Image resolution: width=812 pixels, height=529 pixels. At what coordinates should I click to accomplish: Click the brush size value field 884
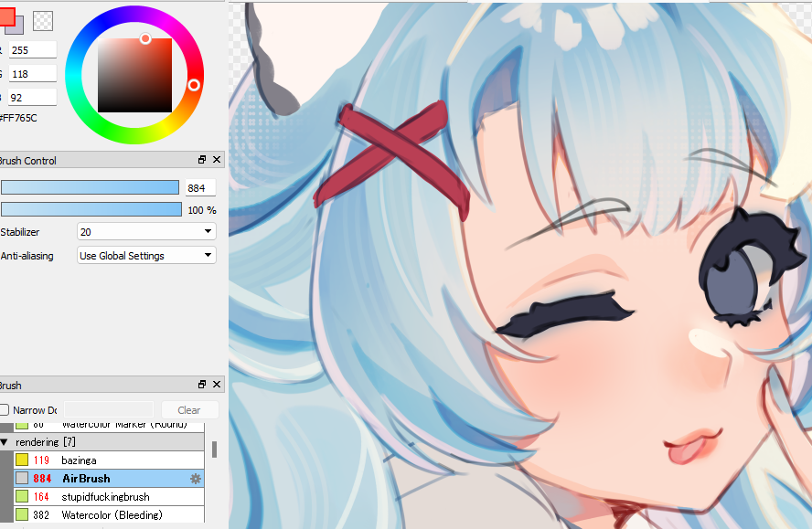click(200, 188)
